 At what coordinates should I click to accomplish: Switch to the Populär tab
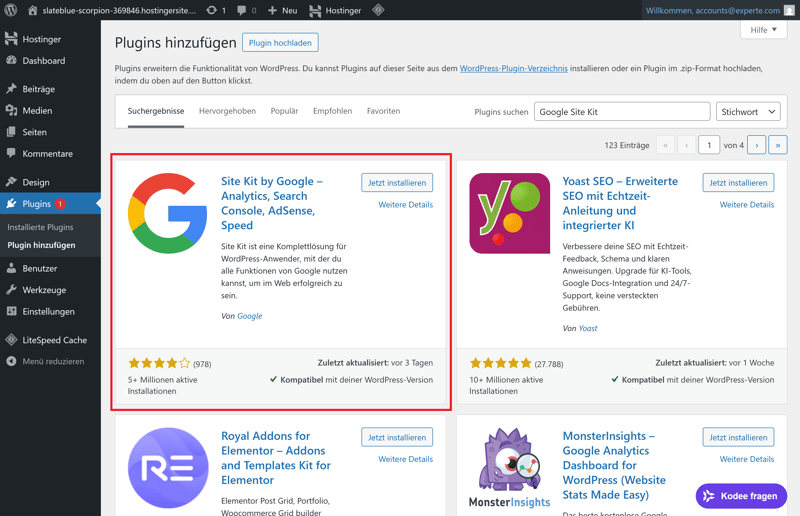coord(284,111)
